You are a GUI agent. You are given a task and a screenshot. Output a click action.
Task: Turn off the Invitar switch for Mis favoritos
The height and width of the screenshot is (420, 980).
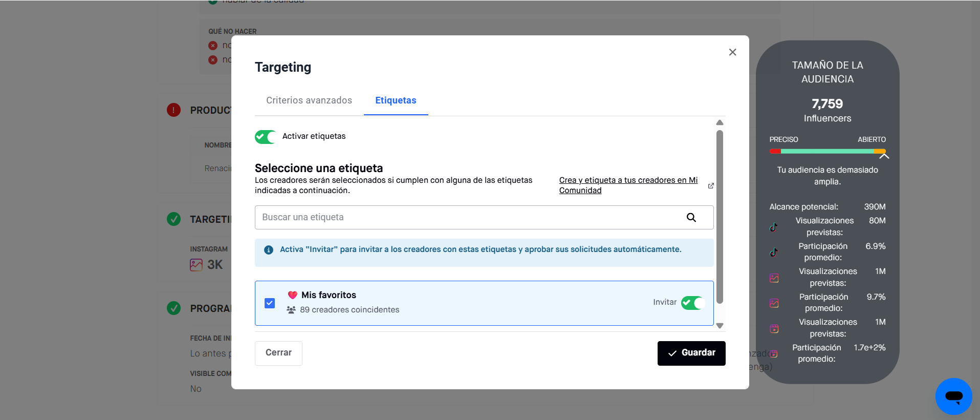[x=692, y=303]
